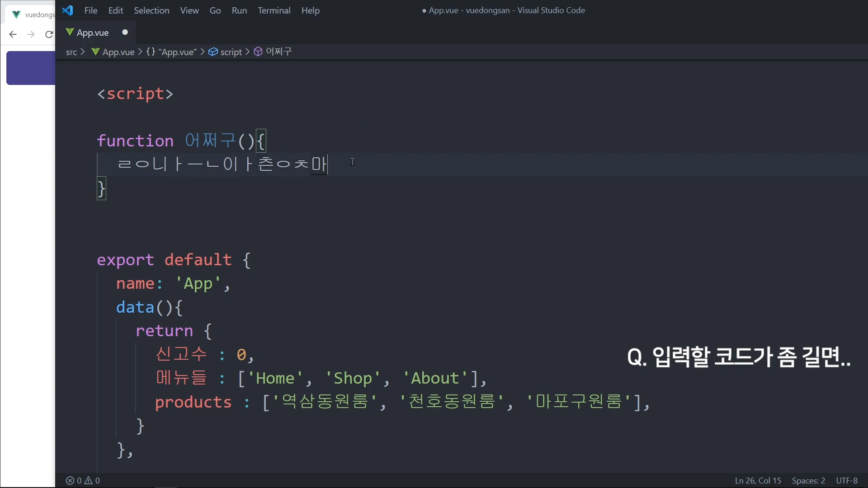Image resolution: width=868 pixels, height=488 pixels.
Task: Open the Terminal menu
Action: tap(274, 10)
